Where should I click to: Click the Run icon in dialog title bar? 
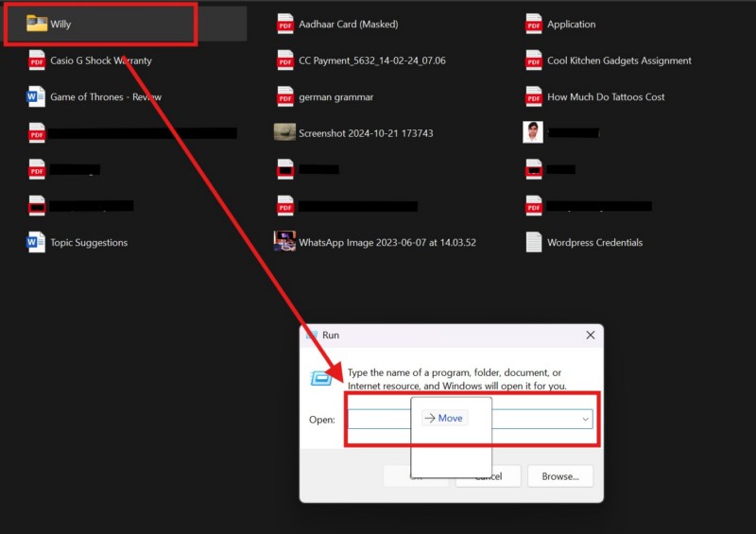312,335
